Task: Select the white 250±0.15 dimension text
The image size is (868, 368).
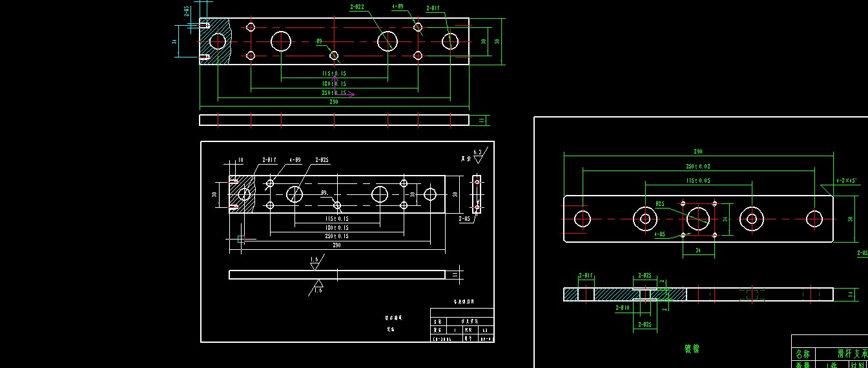Action: tap(336, 236)
